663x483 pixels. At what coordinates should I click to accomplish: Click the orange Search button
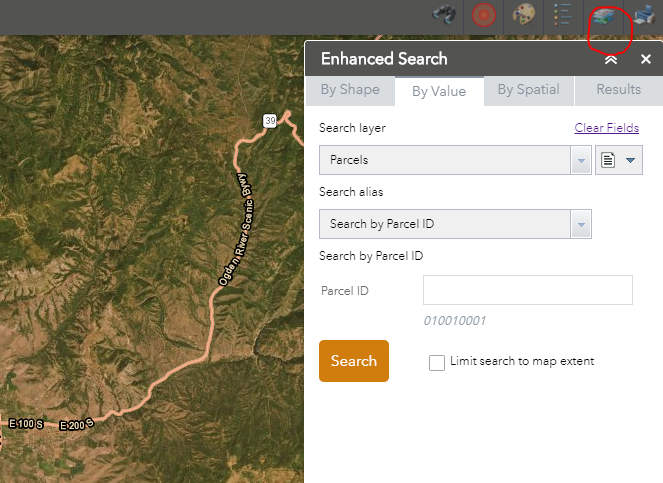353,361
